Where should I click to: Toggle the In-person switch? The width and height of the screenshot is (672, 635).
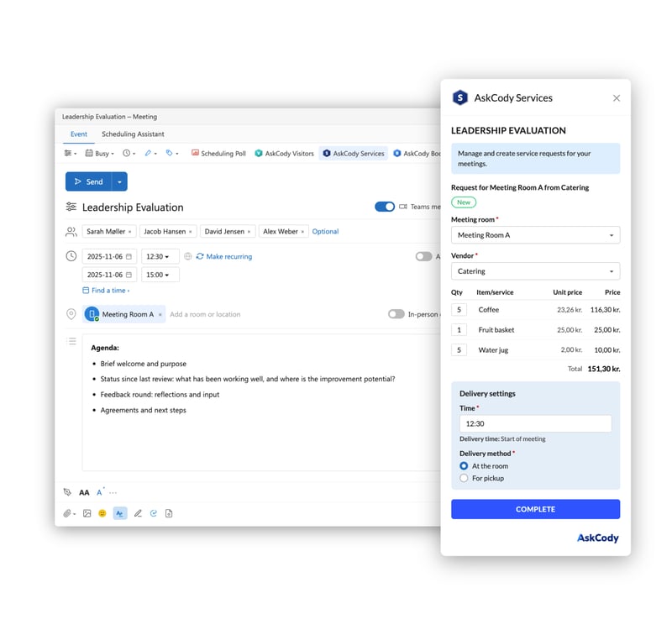click(396, 314)
